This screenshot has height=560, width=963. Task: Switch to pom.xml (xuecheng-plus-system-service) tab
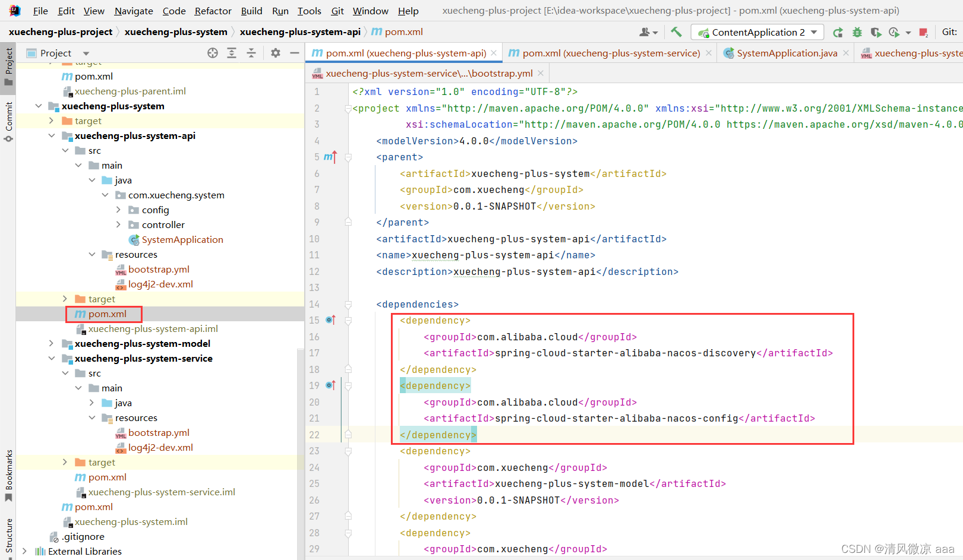click(611, 53)
